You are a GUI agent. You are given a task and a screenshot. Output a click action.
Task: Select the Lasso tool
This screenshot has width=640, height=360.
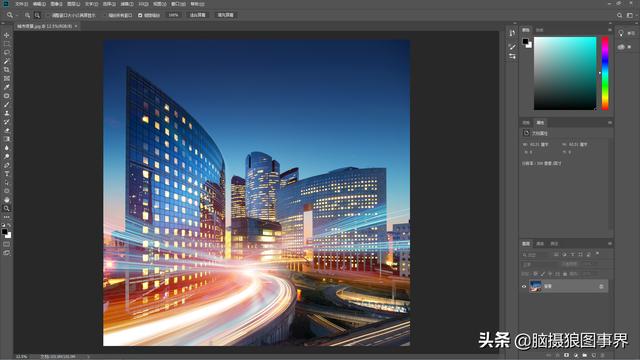click(x=7, y=53)
